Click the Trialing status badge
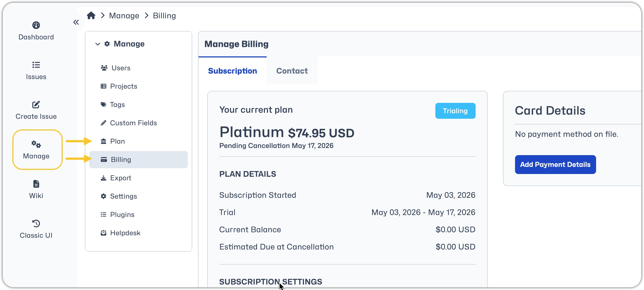 click(455, 111)
